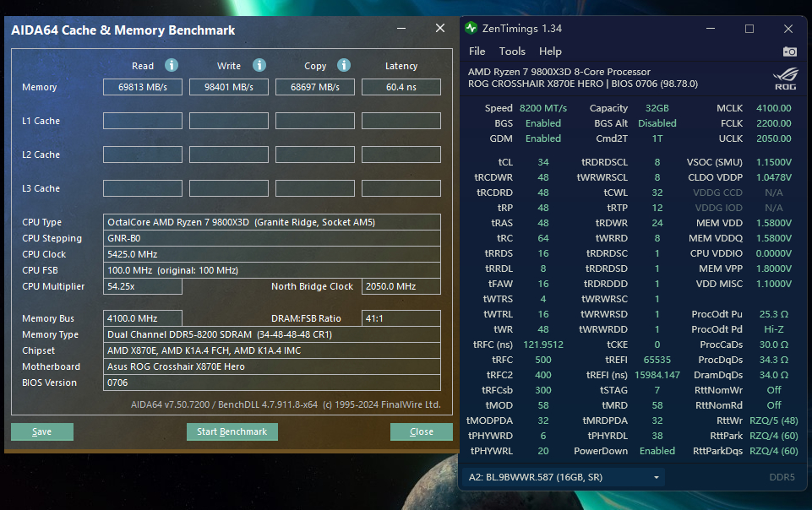Click the RttWr value RZQ/5 (48)
The image size is (812, 510).
click(774, 420)
